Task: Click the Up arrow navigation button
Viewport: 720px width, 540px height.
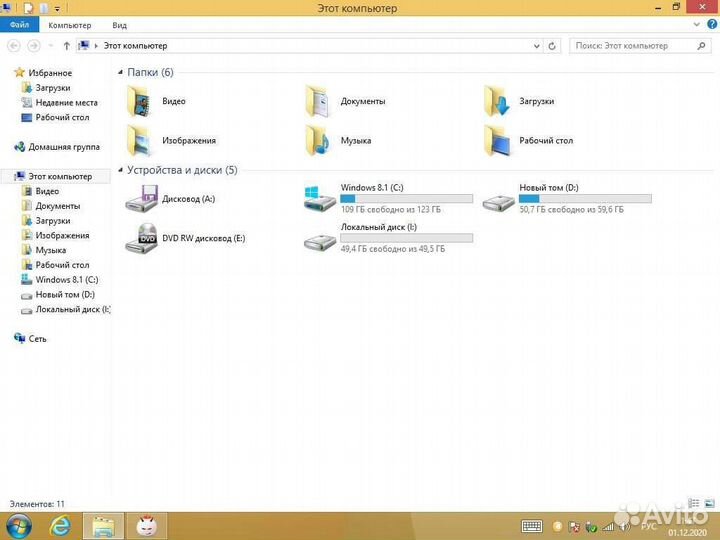Action: click(67, 46)
